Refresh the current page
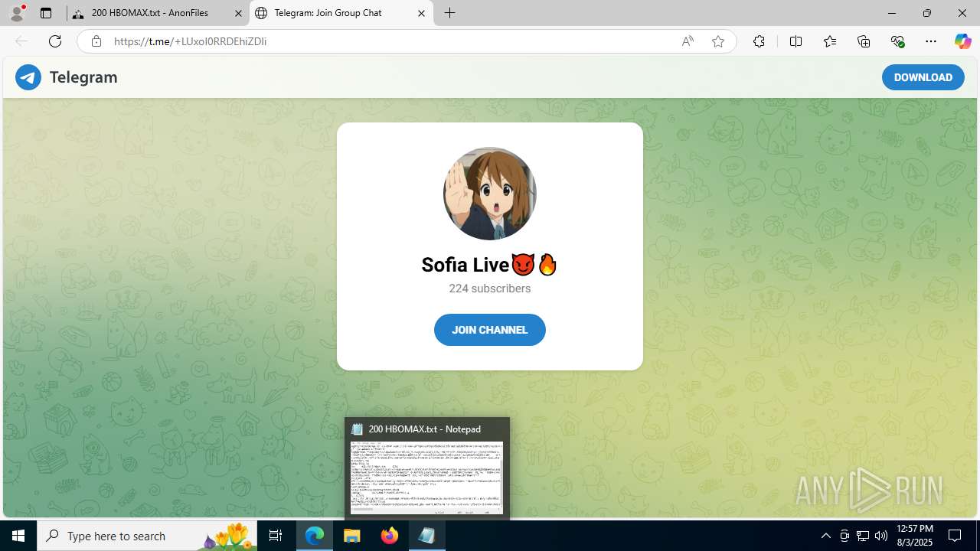The image size is (980, 551). pos(55,41)
